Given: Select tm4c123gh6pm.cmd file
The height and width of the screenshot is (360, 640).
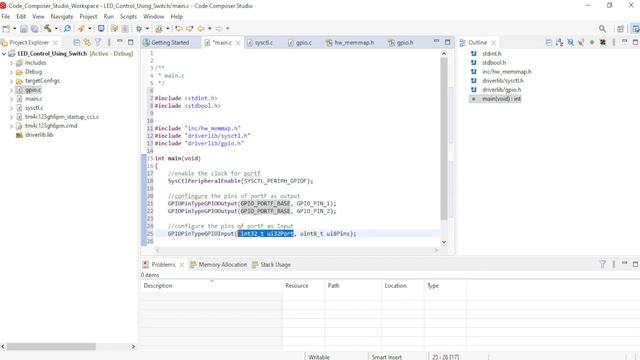Looking at the screenshot, I should (x=51, y=126).
